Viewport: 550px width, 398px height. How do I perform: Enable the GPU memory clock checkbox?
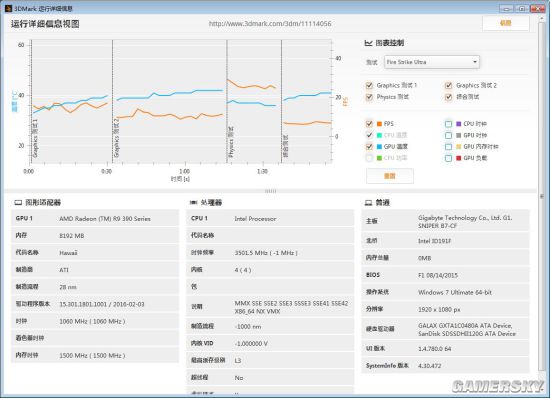pos(448,147)
